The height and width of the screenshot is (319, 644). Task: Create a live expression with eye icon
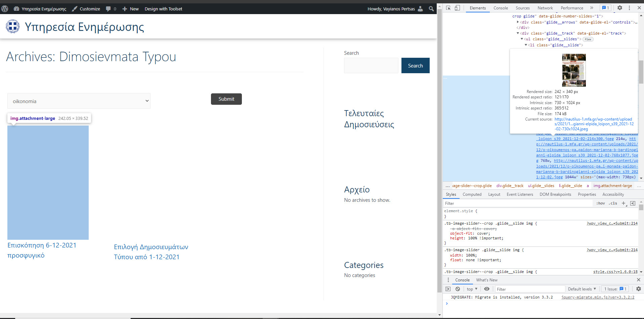[486, 289]
